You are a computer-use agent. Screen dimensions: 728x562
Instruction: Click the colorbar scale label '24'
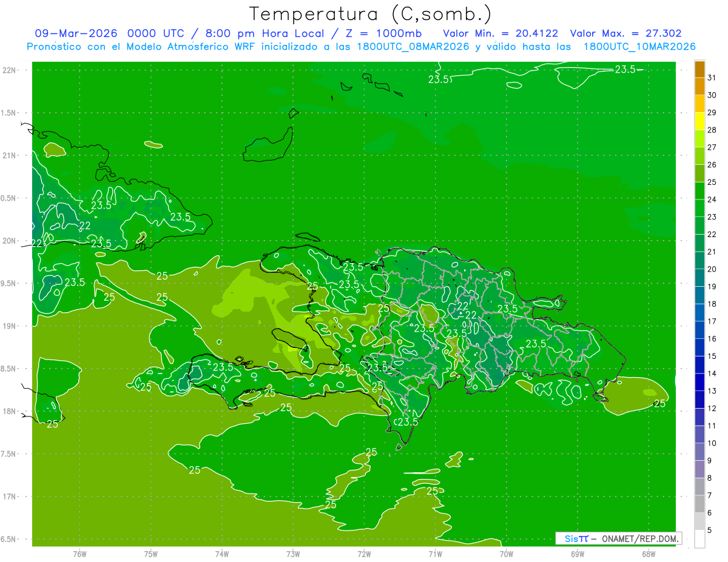coord(712,199)
